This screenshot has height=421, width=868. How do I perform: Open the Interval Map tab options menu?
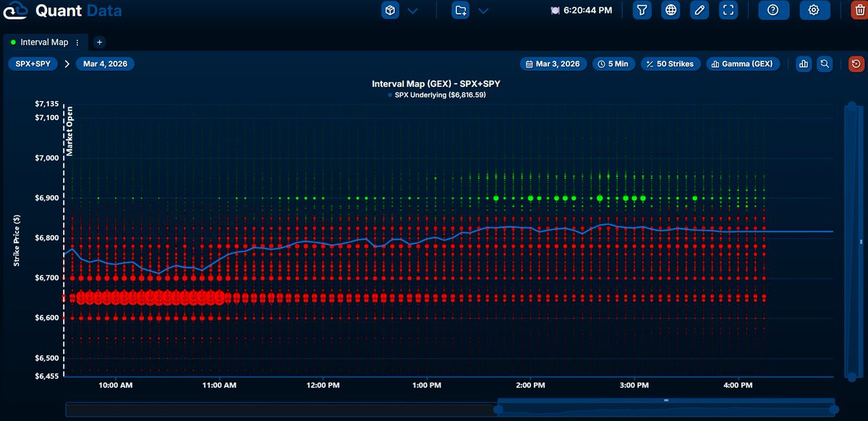point(77,42)
